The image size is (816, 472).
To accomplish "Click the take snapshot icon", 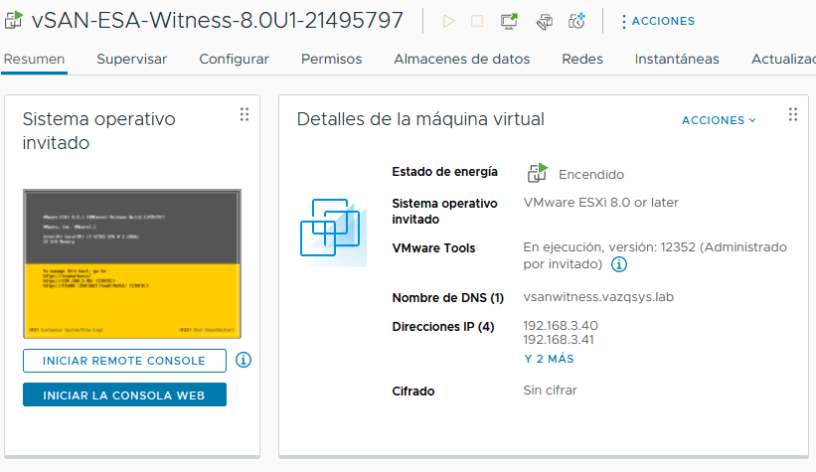I will click(576, 20).
